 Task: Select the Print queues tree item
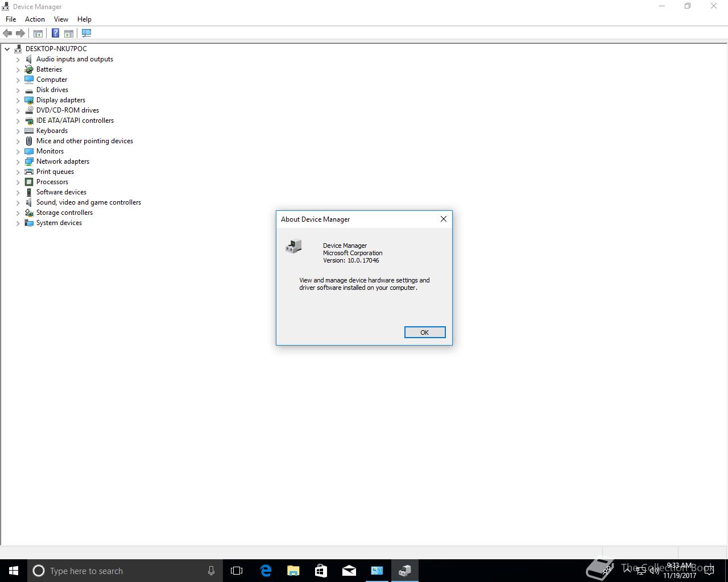pos(55,172)
